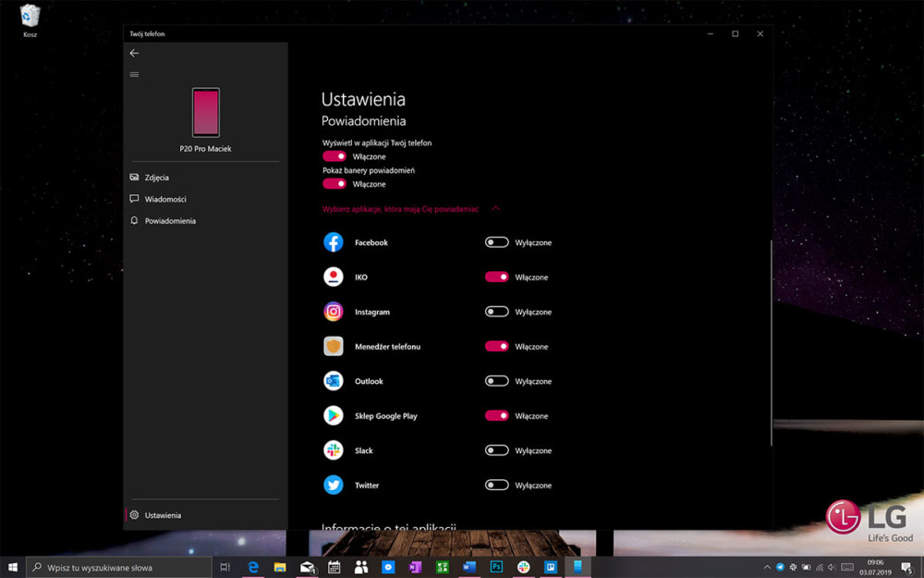Select Ustawienia at sidebar bottom
Image resolution: width=924 pixels, height=578 pixels.
click(205, 515)
